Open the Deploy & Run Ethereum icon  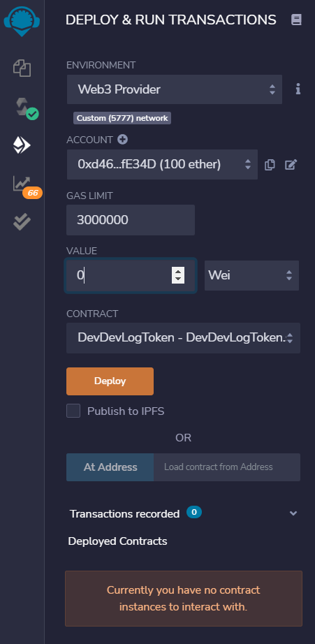click(22, 145)
